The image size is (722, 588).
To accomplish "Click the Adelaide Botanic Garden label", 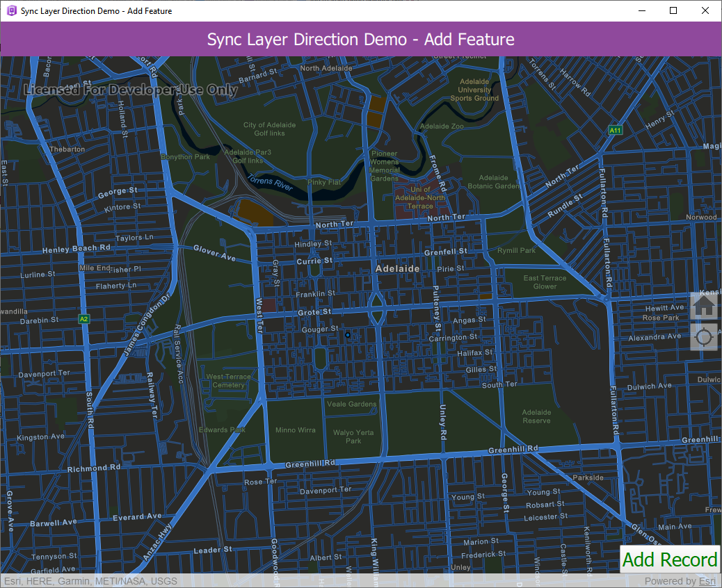I will (494, 181).
